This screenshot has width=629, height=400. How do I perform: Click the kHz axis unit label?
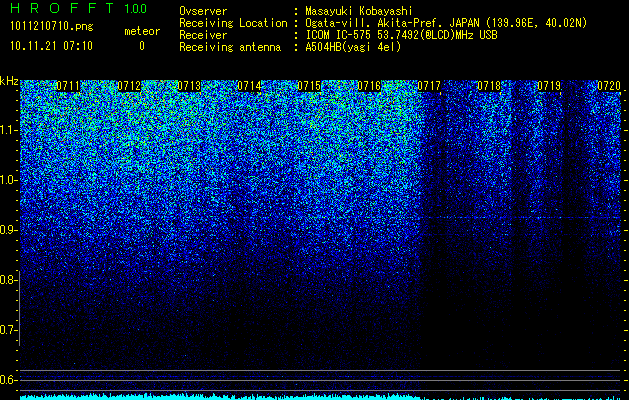point(9,81)
